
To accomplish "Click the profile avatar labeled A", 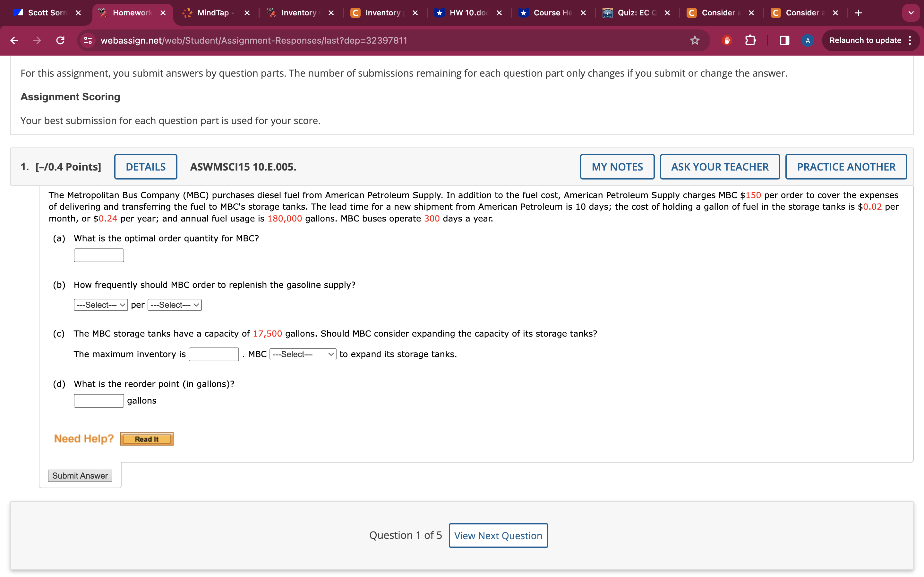I will click(808, 40).
